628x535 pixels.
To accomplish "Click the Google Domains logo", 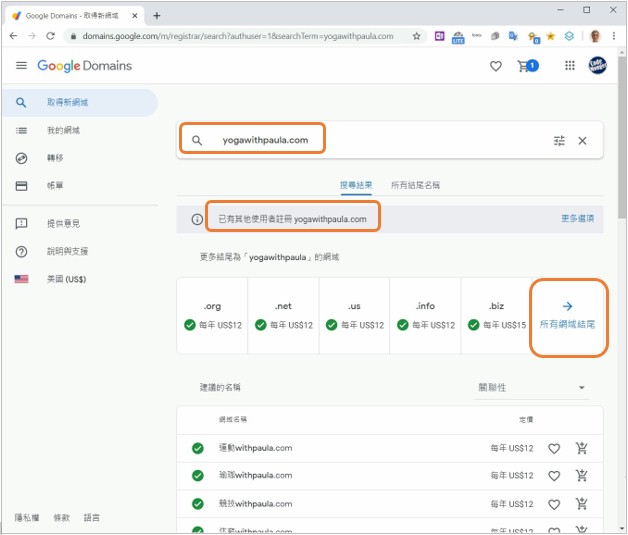I will point(85,66).
